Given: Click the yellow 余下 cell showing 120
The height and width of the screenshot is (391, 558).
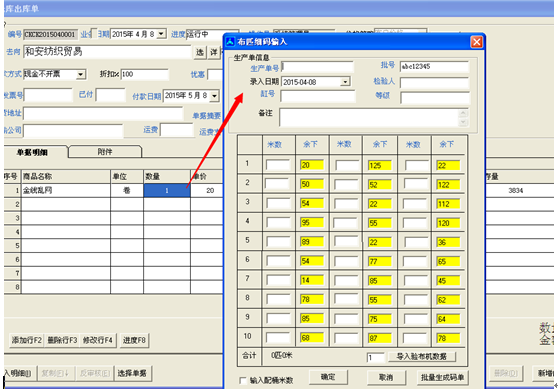Looking at the screenshot, I should click(448, 223).
